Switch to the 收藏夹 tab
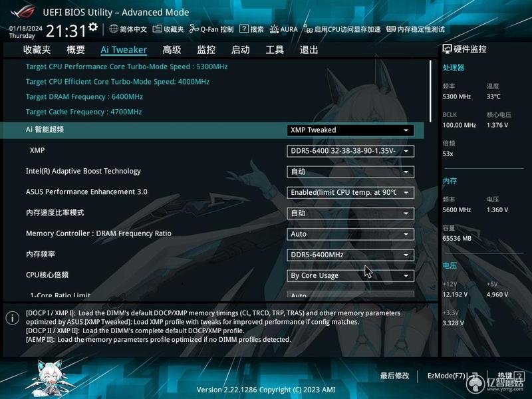Image resolution: width=532 pixels, height=399 pixels. [37, 50]
